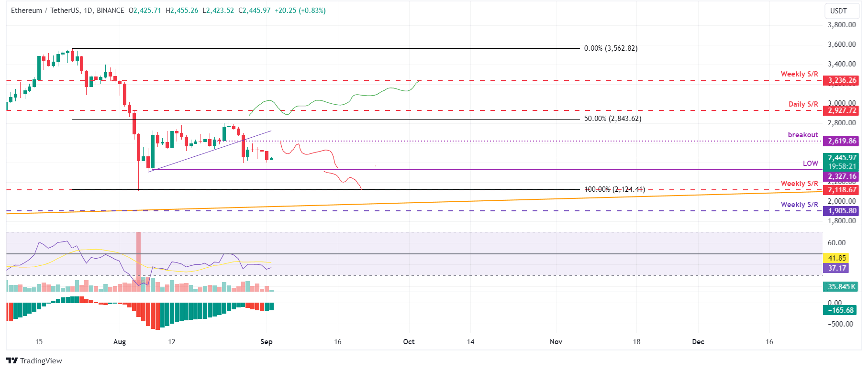Click the TradingView logo
Image resolution: width=868 pixels, height=371 pixels.
pyautogui.click(x=34, y=360)
